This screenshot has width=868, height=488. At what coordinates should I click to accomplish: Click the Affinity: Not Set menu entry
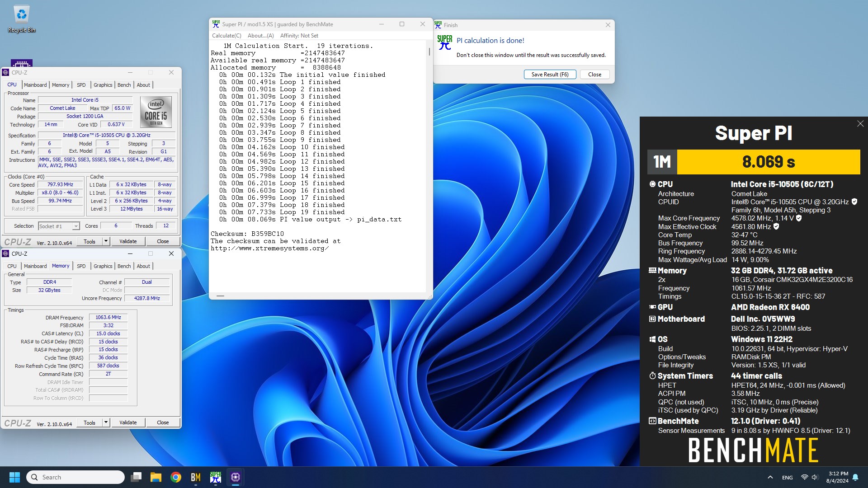[x=299, y=36]
